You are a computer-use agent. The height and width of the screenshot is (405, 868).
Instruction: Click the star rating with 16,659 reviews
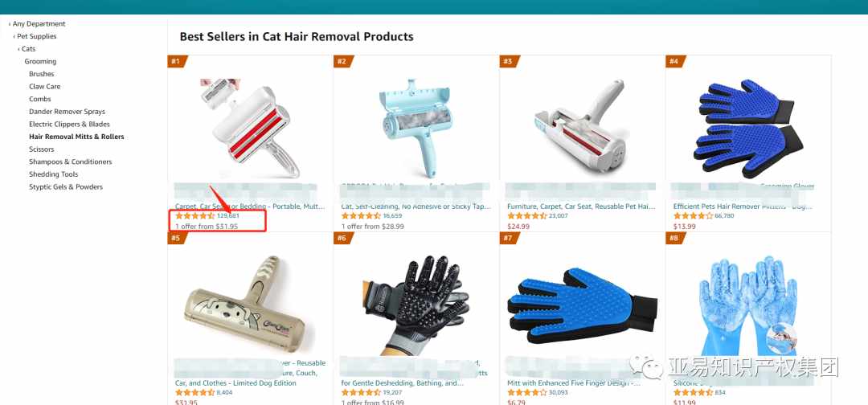point(361,216)
